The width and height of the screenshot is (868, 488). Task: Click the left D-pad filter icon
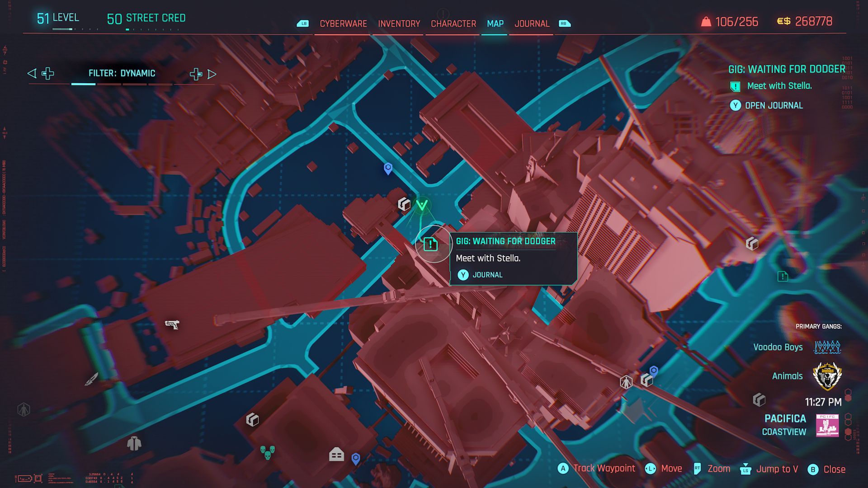[x=48, y=73]
